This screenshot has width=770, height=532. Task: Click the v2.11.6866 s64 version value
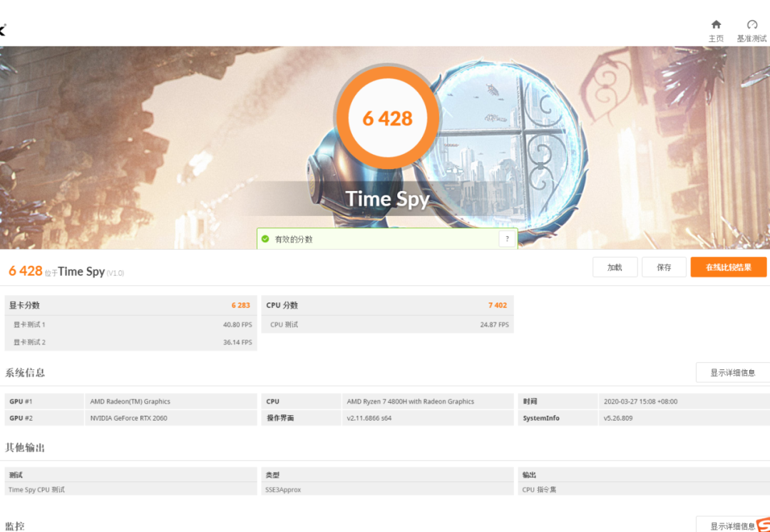tap(369, 418)
